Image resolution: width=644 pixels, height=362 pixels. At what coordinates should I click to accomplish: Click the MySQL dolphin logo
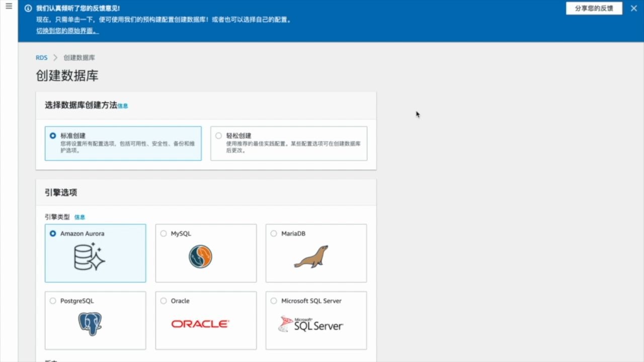[200, 256]
